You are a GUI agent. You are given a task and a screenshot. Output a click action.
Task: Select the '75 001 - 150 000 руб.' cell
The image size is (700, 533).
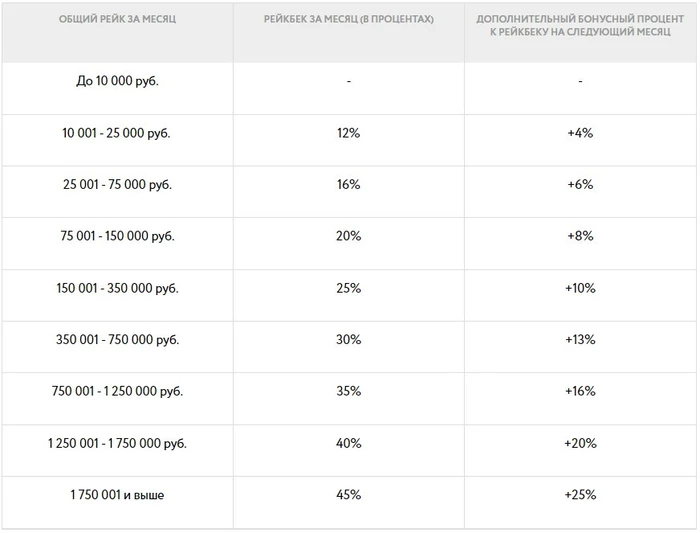pos(117,236)
